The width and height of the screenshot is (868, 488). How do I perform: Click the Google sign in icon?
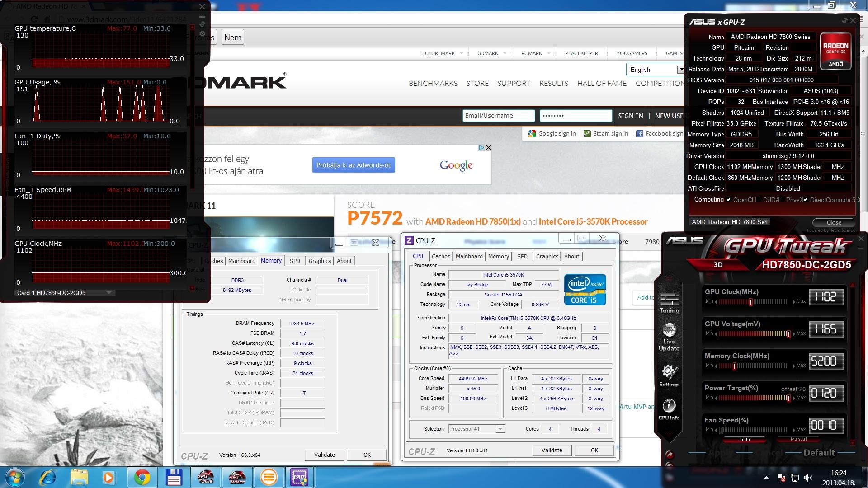532,134
